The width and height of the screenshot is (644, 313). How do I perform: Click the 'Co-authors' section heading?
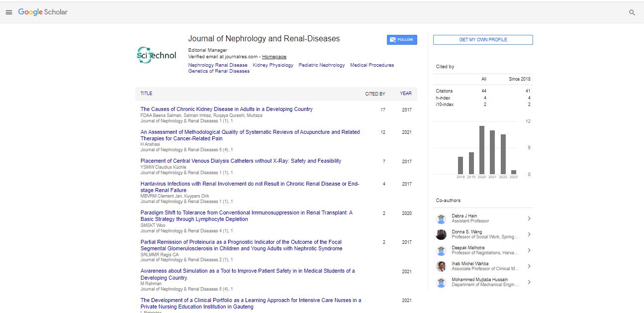[448, 201]
